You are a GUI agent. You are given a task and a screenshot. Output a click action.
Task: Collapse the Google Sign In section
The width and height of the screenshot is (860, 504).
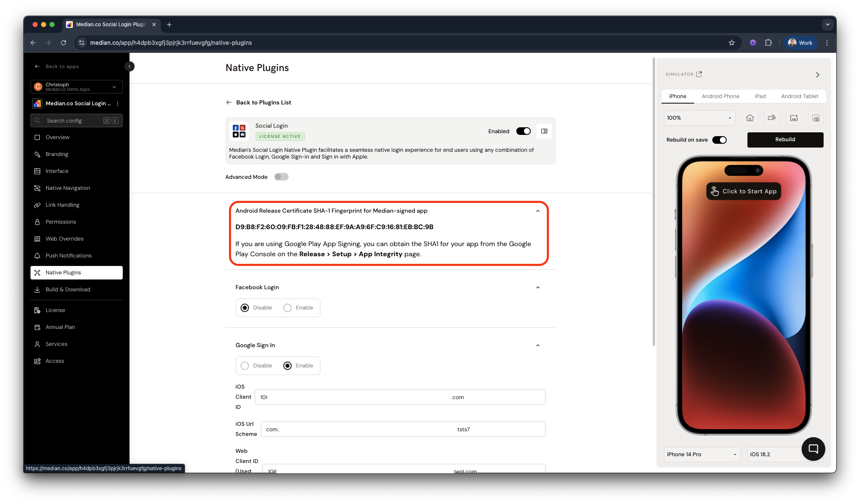tap(538, 345)
